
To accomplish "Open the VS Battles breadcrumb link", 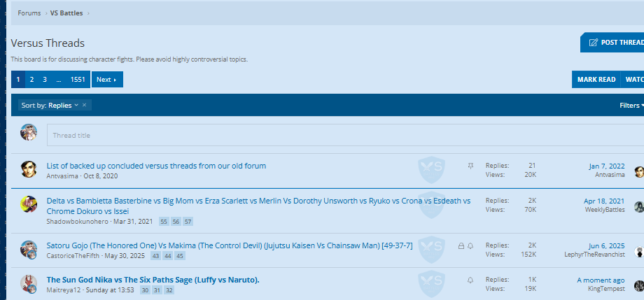I will [66, 13].
